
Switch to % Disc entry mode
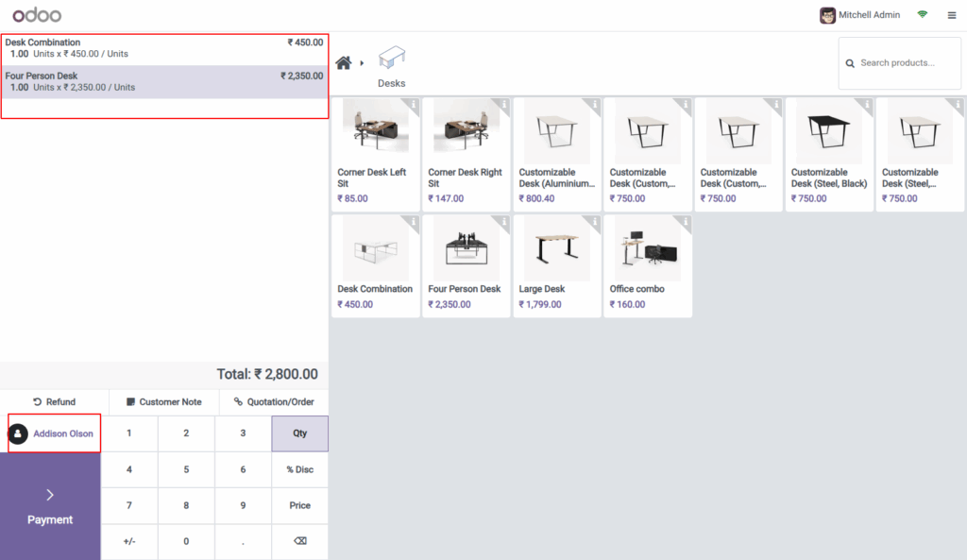[299, 469]
